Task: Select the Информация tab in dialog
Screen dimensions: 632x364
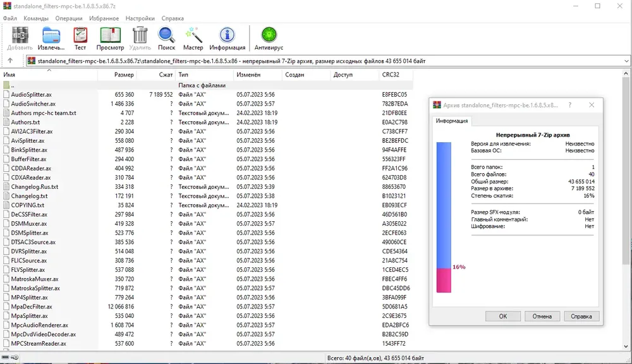Action: coord(451,121)
